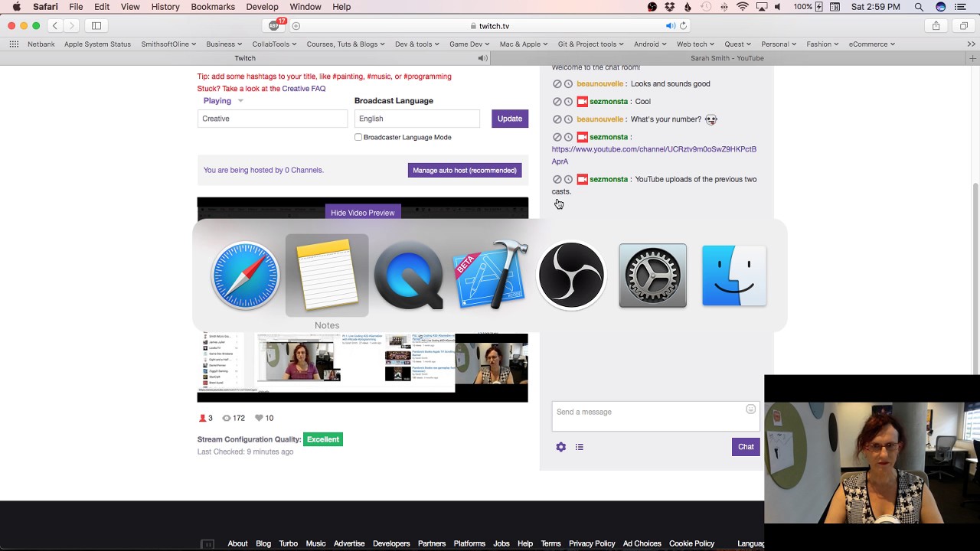Toggle Safari sidebar button

(x=96, y=26)
